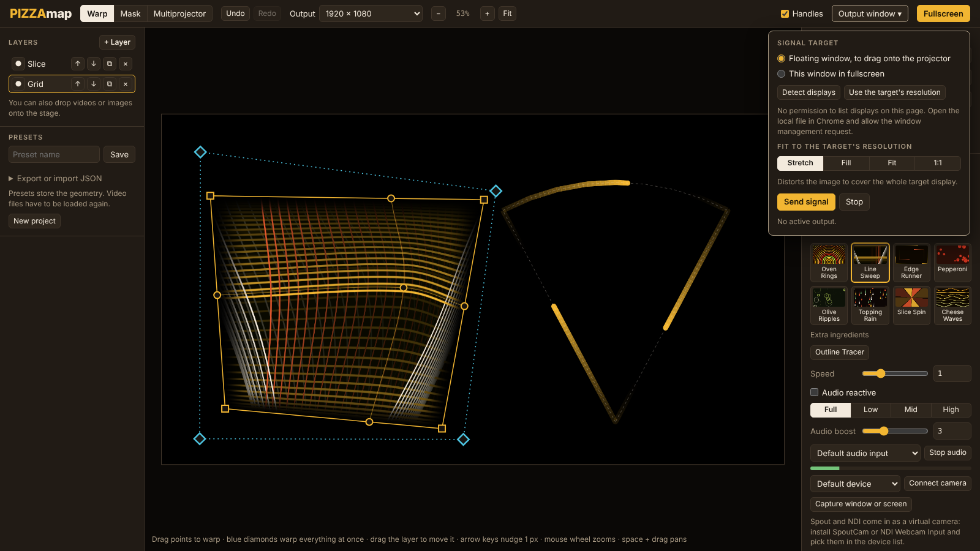Toggle visibility dot of Slice layer

pos(18,64)
